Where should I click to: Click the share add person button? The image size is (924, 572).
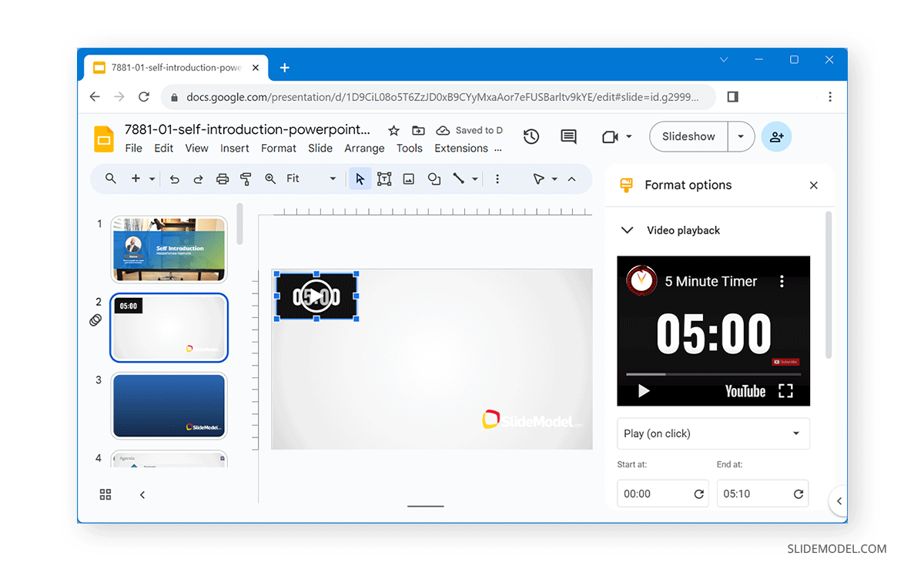coord(776,136)
